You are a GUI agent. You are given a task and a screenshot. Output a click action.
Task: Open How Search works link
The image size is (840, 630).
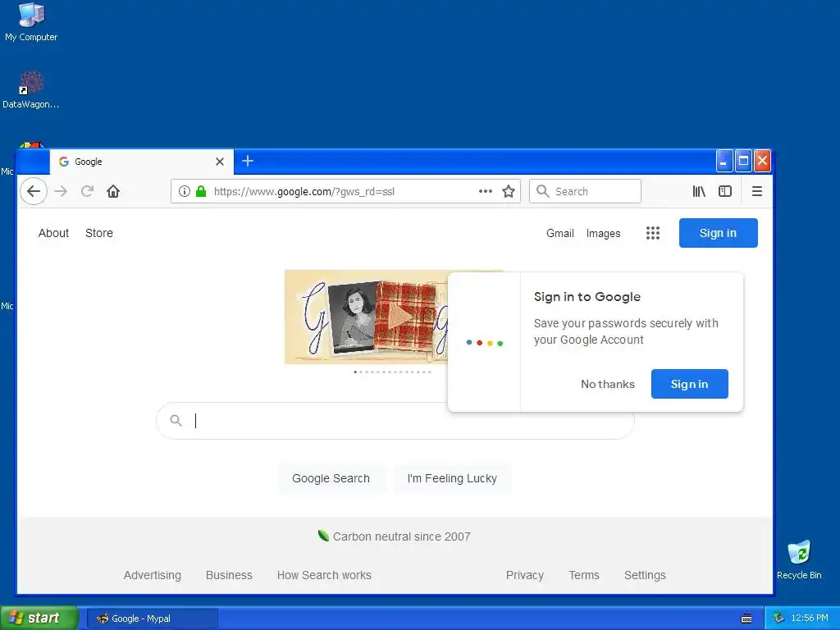click(324, 575)
